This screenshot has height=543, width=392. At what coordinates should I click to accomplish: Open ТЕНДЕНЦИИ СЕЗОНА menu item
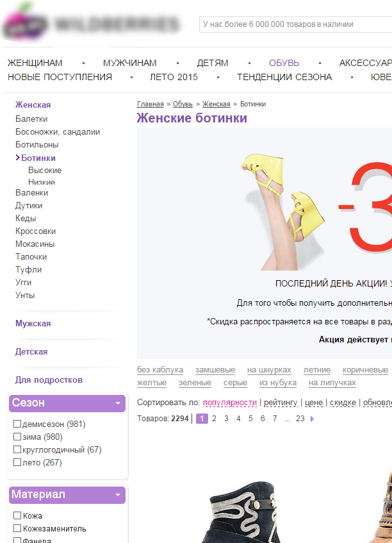(x=284, y=77)
